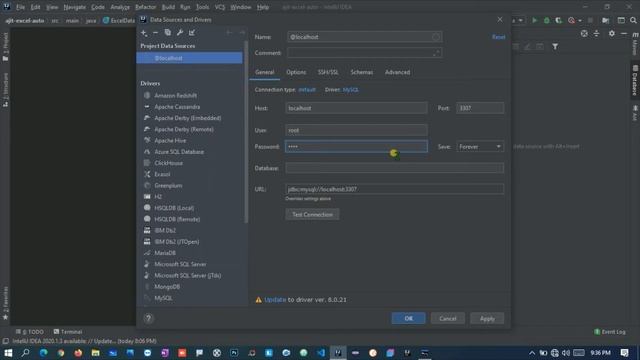Open the Terminal tool window

68,332
